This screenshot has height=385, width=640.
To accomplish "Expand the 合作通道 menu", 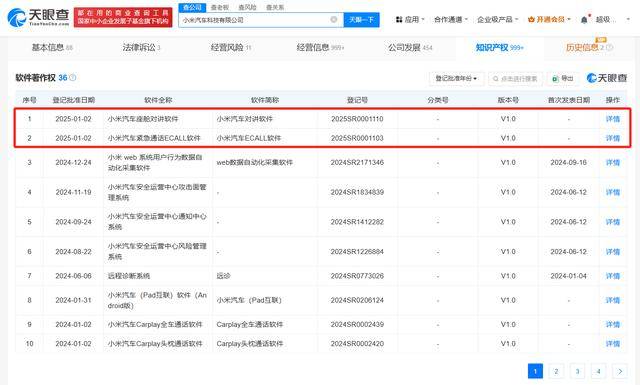I will click(451, 20).
